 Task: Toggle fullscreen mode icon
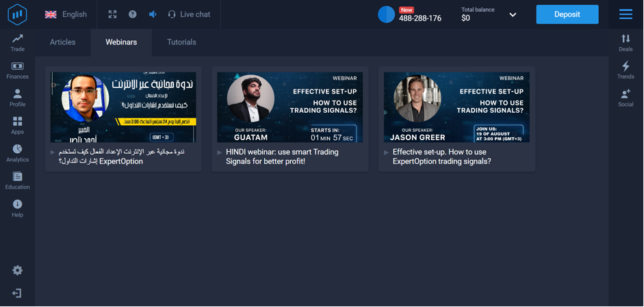(x=112, y=14)
